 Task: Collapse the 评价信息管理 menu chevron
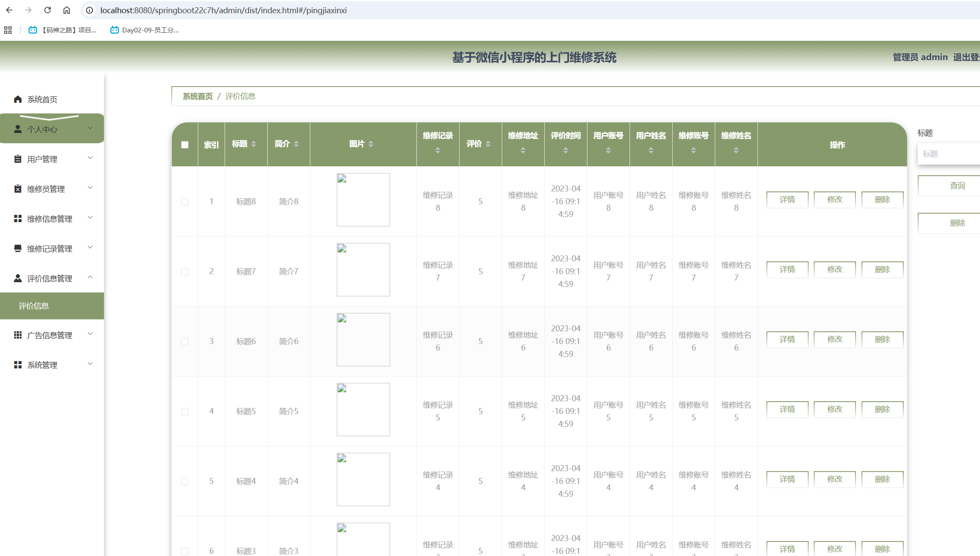click(x=90, y=278)
